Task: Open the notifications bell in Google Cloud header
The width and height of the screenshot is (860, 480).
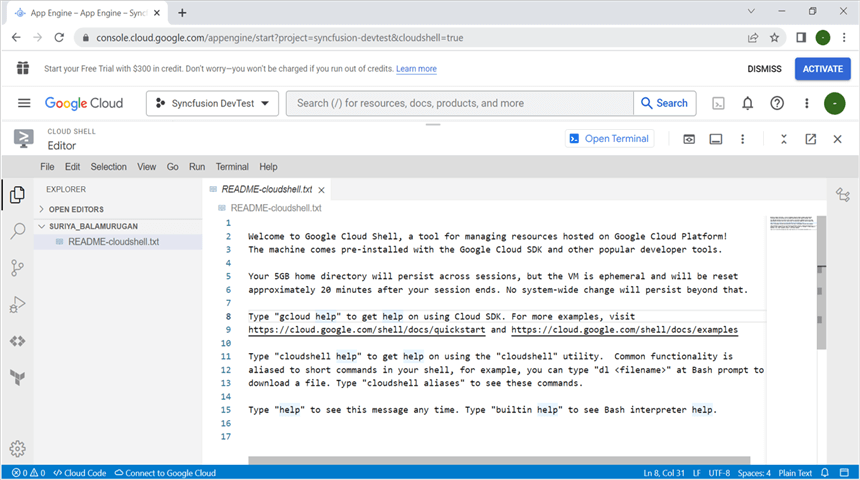Action: 748,103
